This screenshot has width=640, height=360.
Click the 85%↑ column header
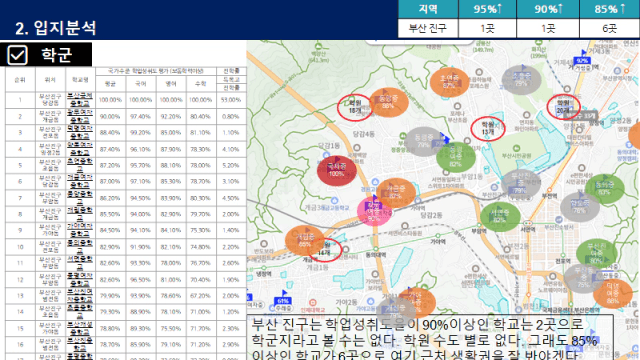(609, 9)
